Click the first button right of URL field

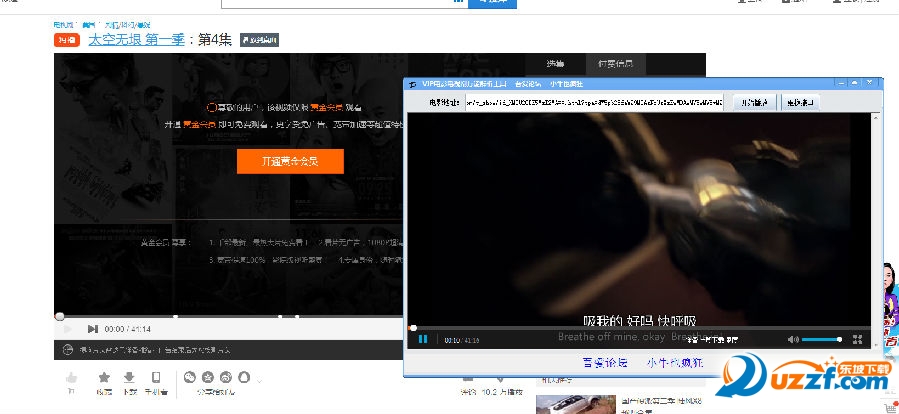755,102
